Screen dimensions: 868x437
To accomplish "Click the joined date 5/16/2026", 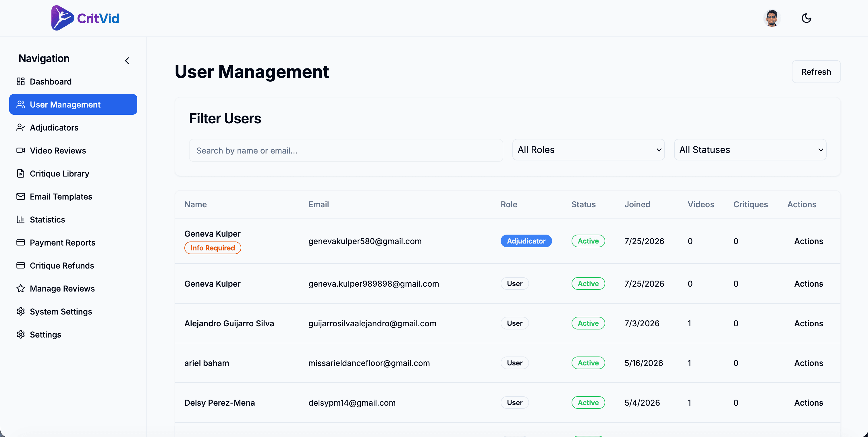I will 643,363.
